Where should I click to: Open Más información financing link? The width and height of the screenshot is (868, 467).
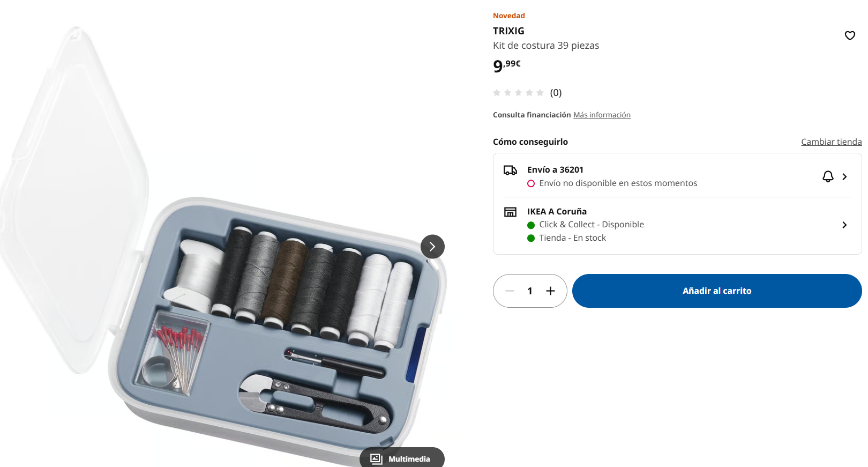[x=602, y=115]
